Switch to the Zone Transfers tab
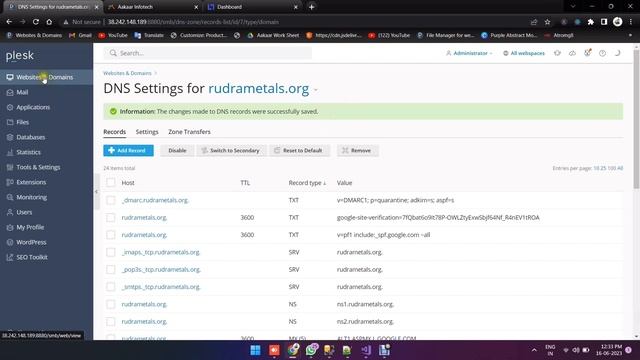Viewport: 640px width, 360px height. (x=189, y=132)
